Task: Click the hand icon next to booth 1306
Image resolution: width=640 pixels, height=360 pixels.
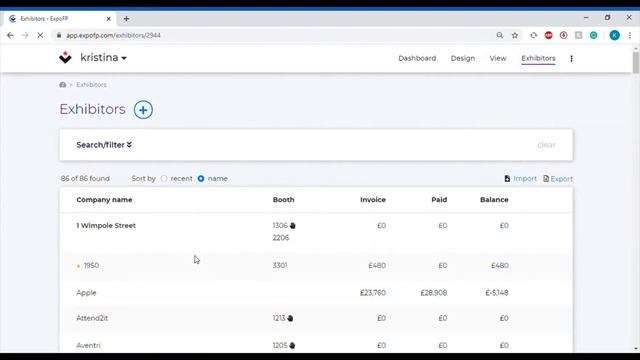Action: point(293,226)
